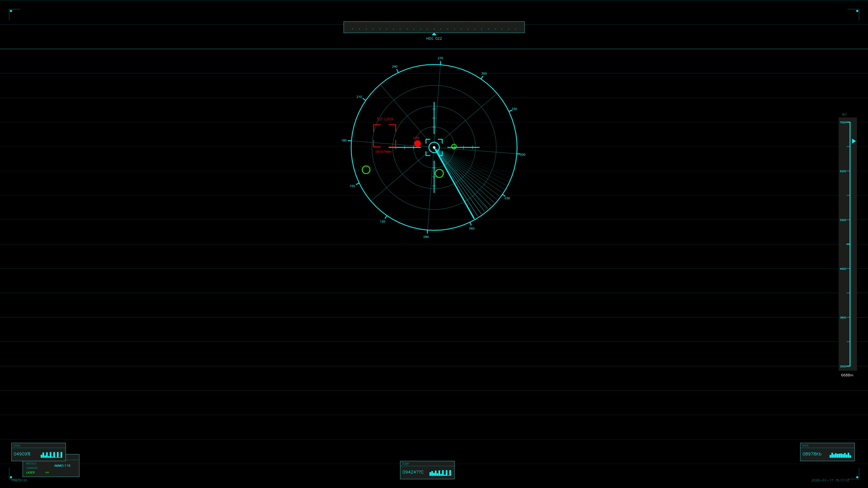Select the red LOCK contact on radar
This screenshot has height=488, width=868.
coord(418,143)
